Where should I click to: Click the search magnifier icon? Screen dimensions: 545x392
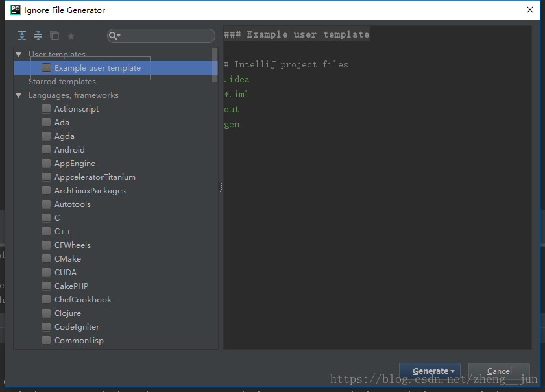point(113,36)
